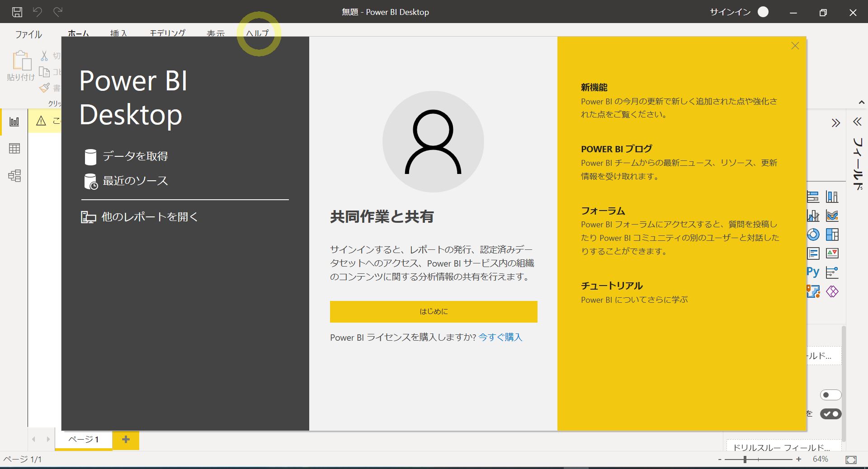Screen dimensions: 868x469
Task: Click 最近のソース on splash screen
Action: (135, 181)
